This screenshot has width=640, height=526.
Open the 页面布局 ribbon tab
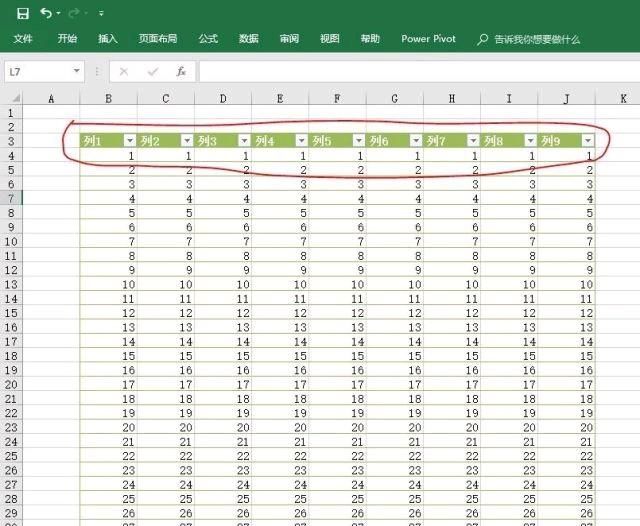click(158, 39)
